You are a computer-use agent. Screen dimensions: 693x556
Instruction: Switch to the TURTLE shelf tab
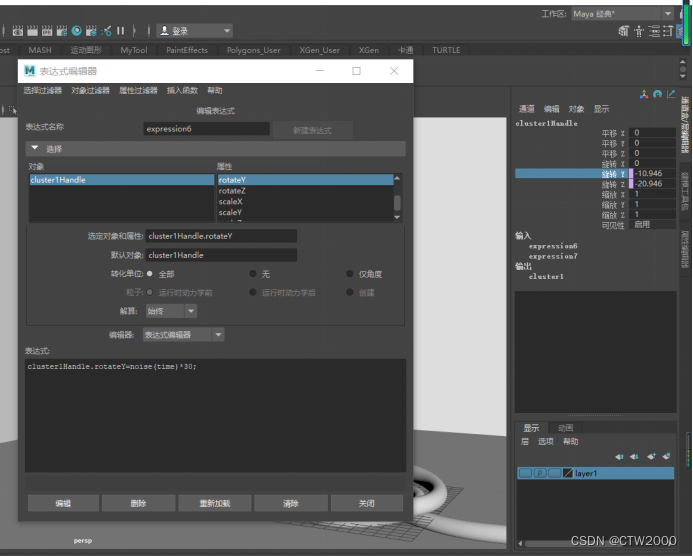click(x=446, y=50)
